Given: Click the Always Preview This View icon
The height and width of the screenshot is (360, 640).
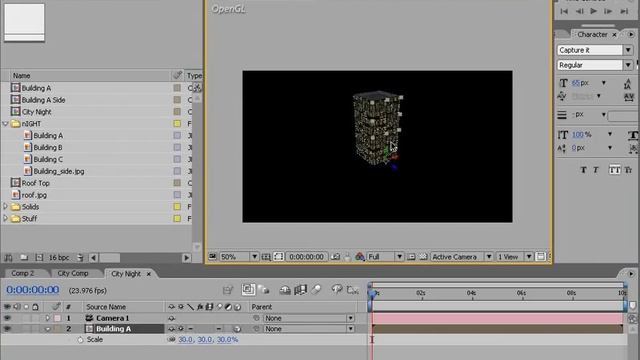Looking at the screenshot, I should click(x=212, y=257).
